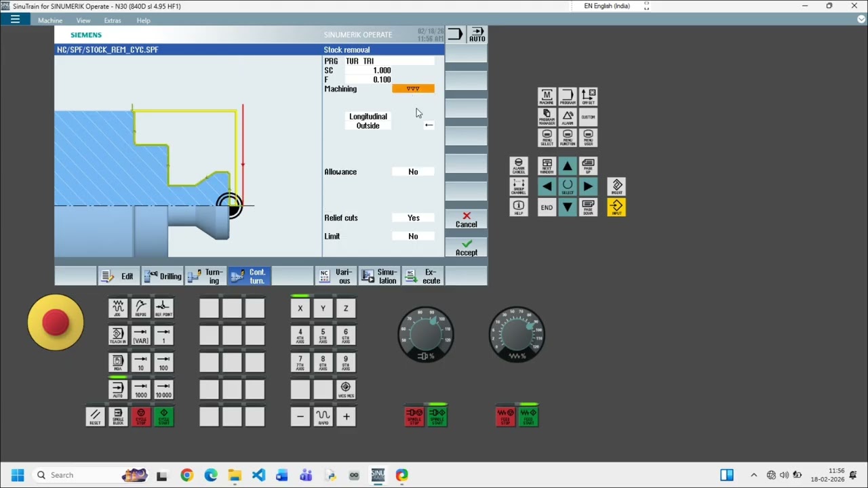Viewport: 868px width, 488px height.
Task: Click the END key
Action: pos(547,207)
